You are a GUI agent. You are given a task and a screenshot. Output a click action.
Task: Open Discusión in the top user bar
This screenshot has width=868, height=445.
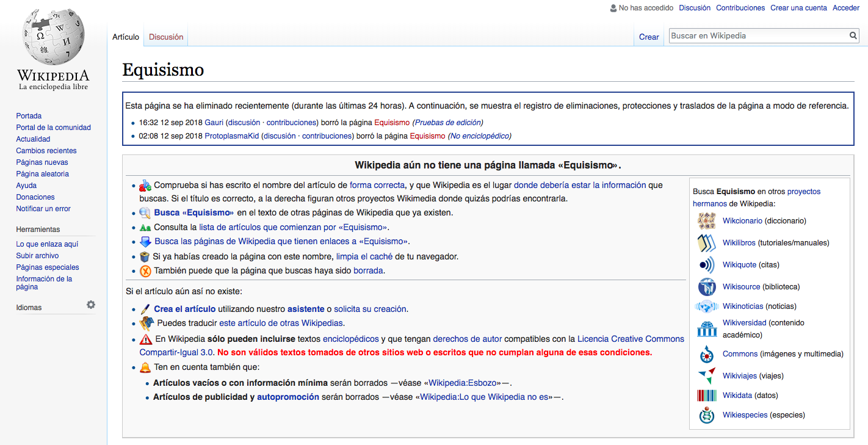click(695, 8)
